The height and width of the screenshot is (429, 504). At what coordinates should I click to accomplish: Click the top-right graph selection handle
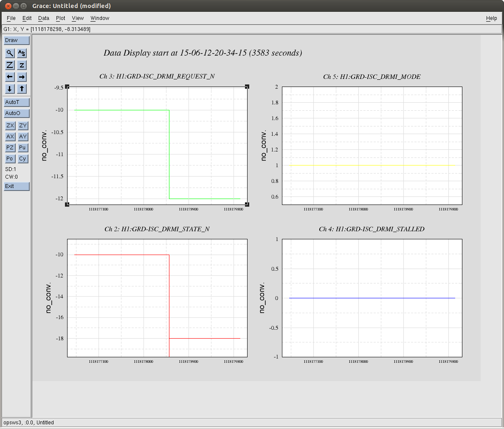(247, 87)
